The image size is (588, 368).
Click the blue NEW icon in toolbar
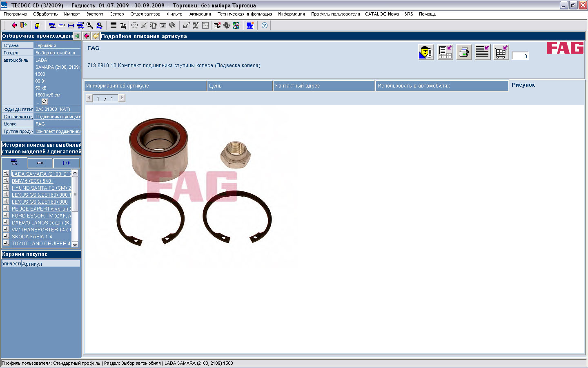250,25
